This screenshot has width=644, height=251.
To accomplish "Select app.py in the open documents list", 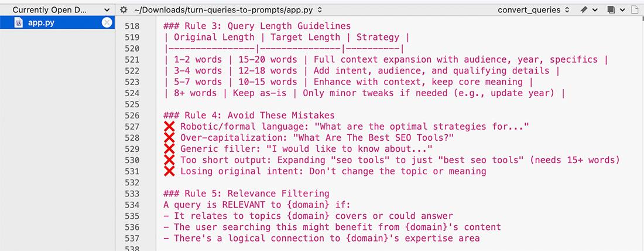I will click(x=42, y=23).
